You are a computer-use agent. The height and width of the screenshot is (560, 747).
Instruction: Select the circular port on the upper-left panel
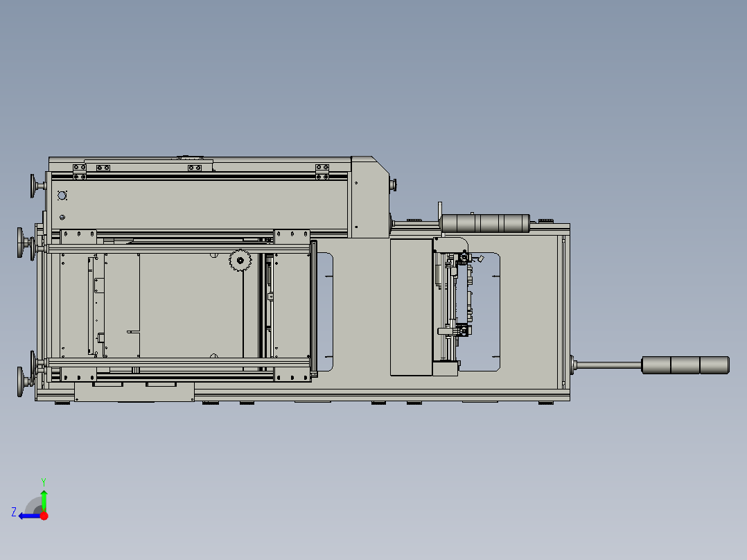click(x=62, y=195)
